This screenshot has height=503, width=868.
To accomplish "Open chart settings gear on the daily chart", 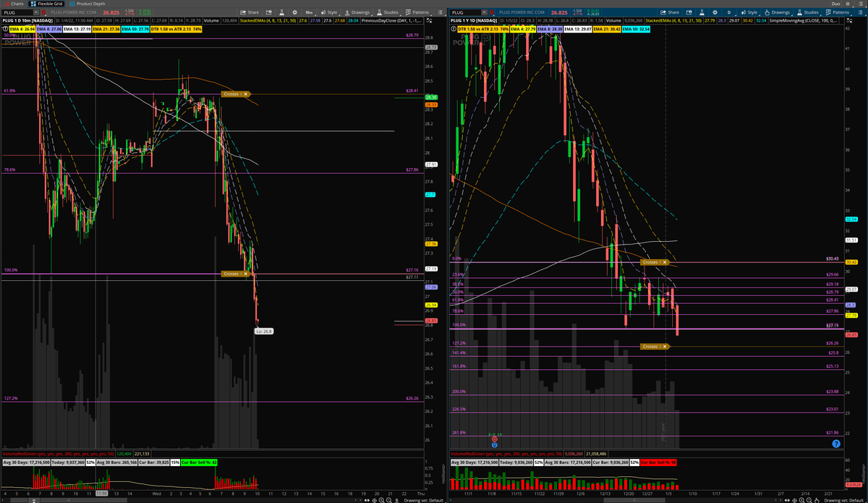I will tap(715, 12).
